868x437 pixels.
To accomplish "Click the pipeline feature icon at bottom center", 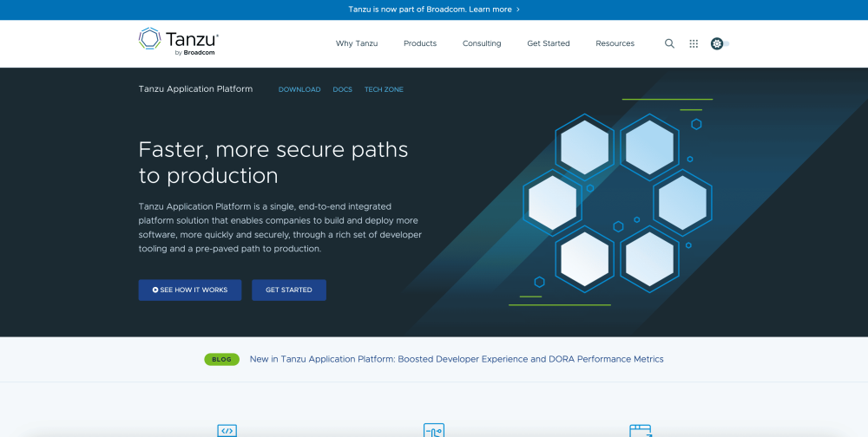I will [433, 430].
